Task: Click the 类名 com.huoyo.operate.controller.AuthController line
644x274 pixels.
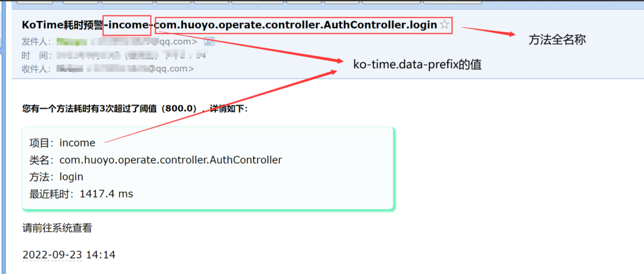Action: click(x=156, y=160)
